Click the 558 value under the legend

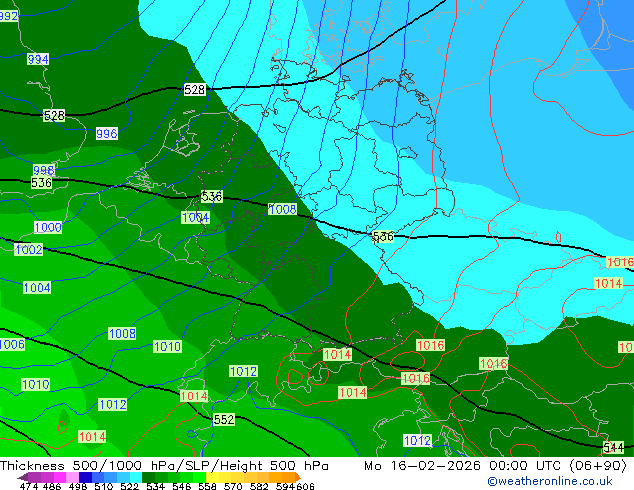point(207,486)
